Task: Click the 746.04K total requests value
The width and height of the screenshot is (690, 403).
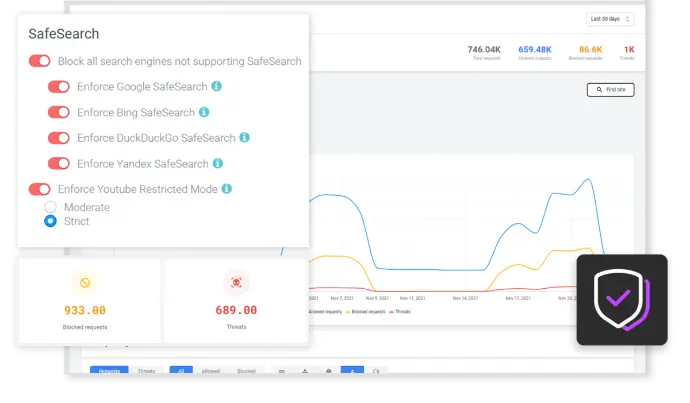Action: pyautogui.click(x=484, y=49)
